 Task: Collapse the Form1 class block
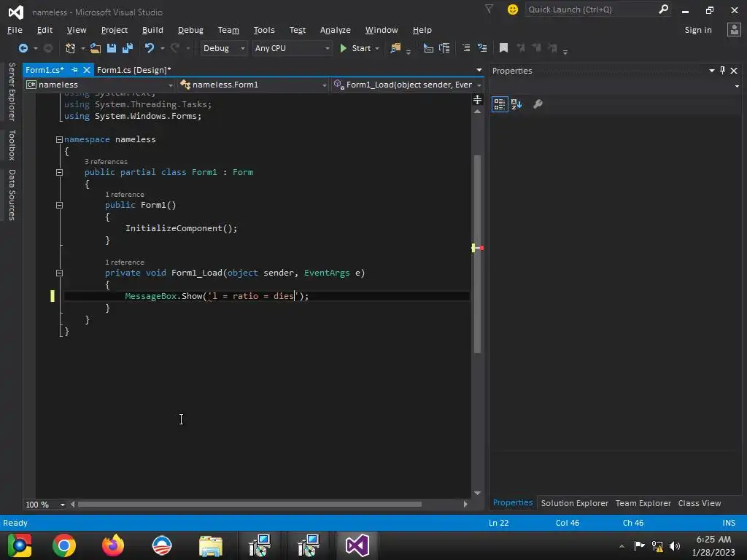59,172
